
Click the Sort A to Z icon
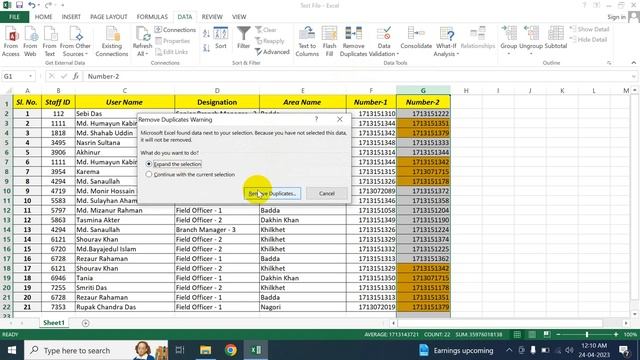click(207, 34)
